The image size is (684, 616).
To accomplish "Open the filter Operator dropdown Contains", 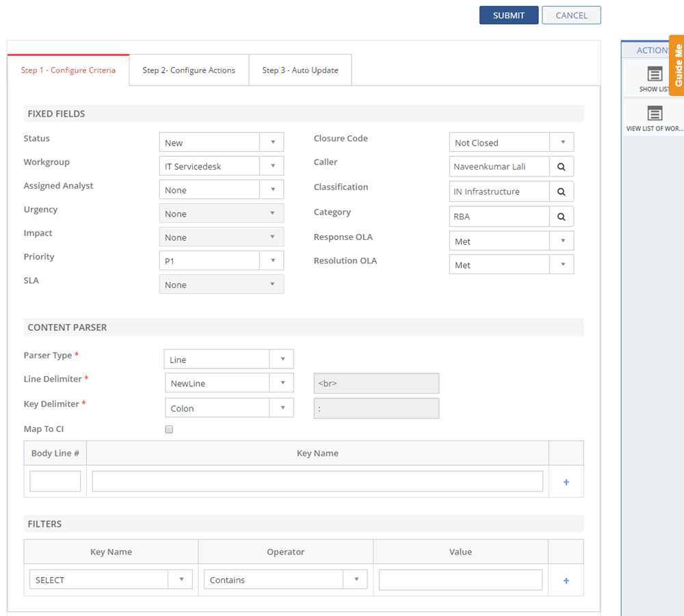I will pyautogui.click(x=285, y=580).
